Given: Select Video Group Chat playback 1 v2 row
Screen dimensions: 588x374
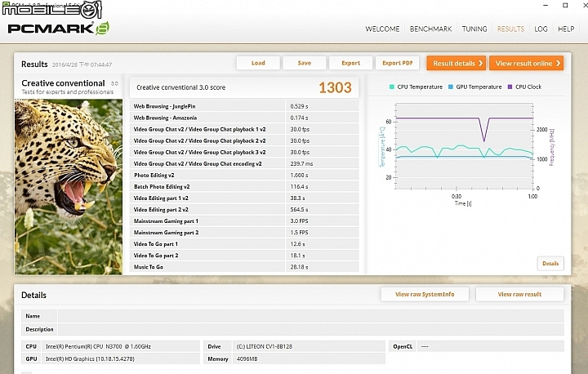Looking at the screenshot, I should [244, 129].
